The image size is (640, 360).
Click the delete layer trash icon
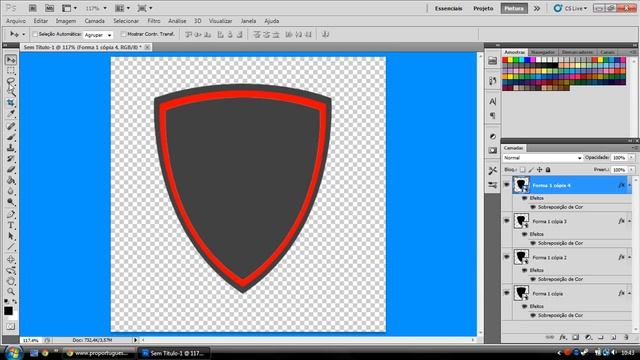626,337
